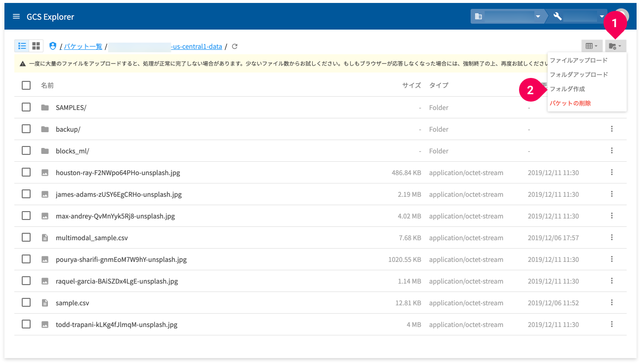Select raquel-garcia-BAiSZDx4LgE-unsplash.jpg checkbox
641x364 pixels.
coord(26,281)
